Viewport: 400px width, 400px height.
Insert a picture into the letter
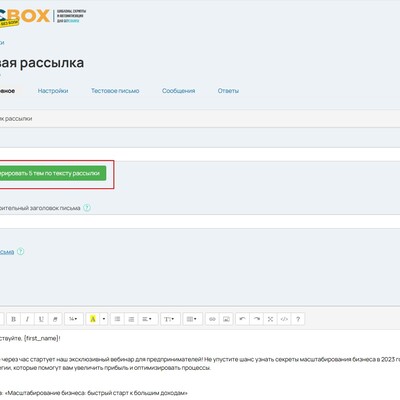click(x=226, y=319)
